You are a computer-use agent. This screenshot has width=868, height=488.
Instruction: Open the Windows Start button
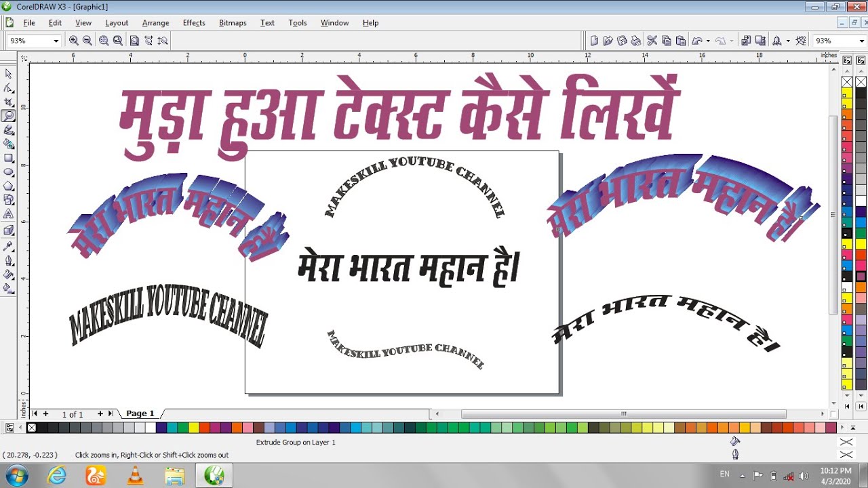coord(16,475)
